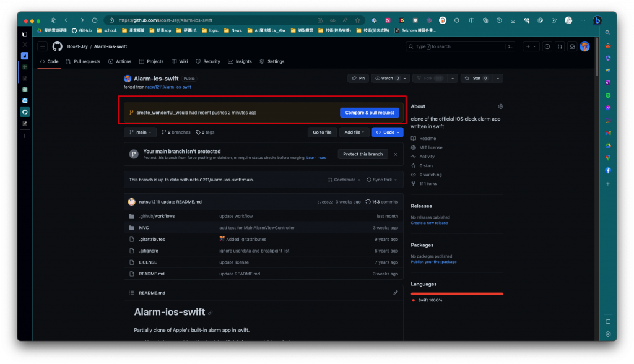Open sidebar settings gear icon
The image size is (634, 364).
[x=608, y=334]
